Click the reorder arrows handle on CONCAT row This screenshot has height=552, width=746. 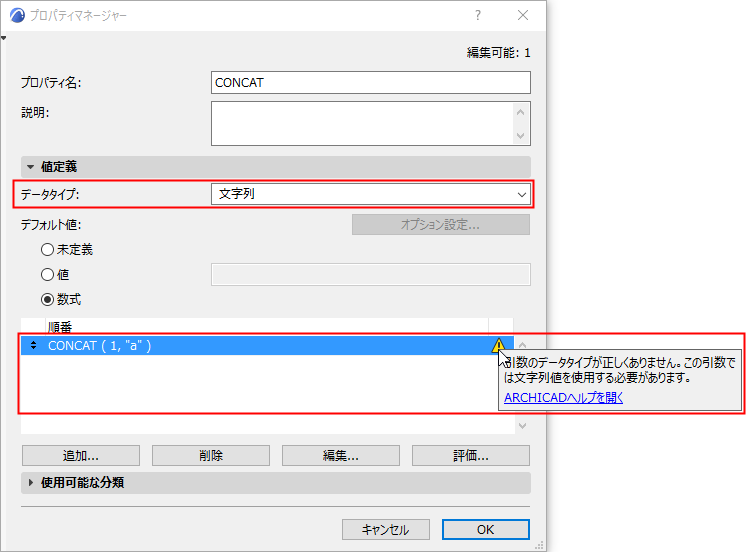pos(33,345)
